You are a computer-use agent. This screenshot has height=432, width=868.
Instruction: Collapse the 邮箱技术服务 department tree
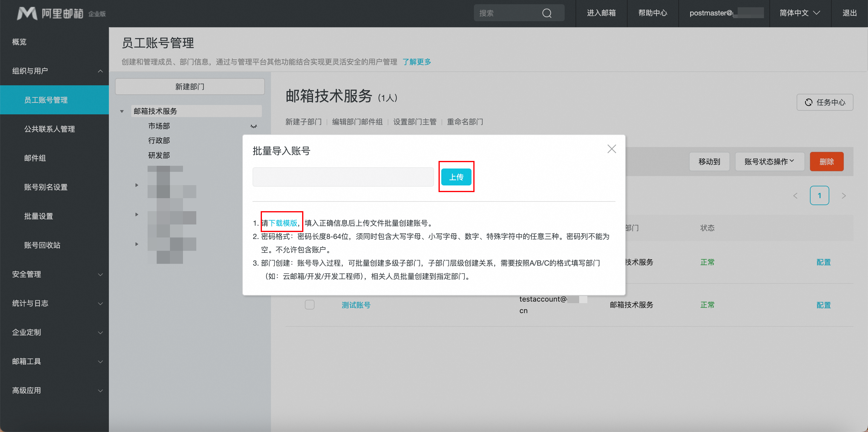[x=122, y=111]
